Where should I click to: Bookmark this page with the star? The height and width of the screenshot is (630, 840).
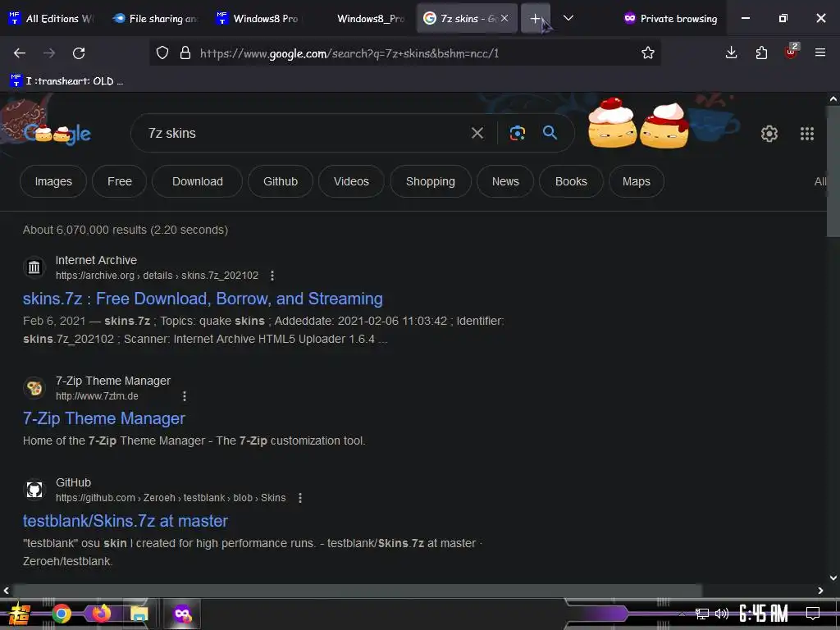pyautogui.click(x=648, y=52)
